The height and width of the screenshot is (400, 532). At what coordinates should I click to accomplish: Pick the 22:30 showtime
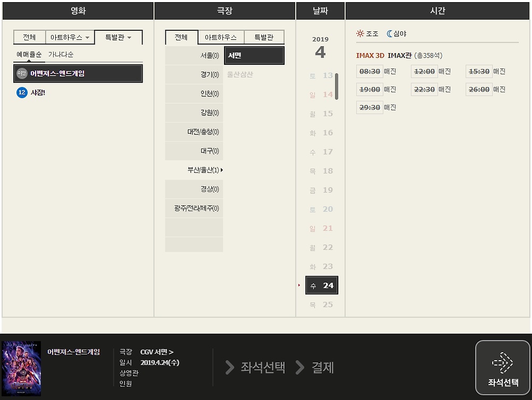point(424,89)
